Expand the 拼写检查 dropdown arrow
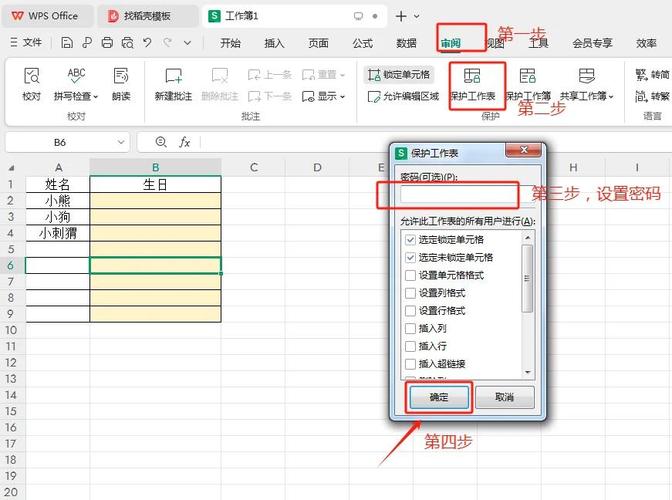 (96, 97)
